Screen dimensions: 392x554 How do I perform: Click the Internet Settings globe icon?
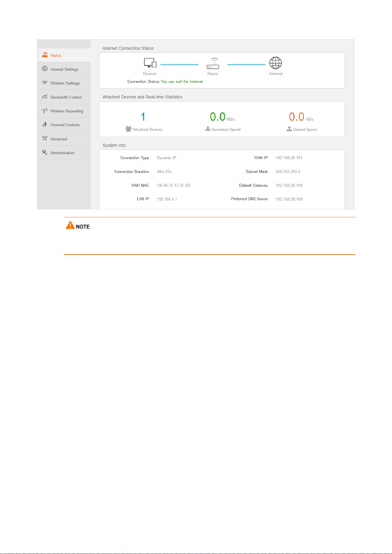(45, 69)
